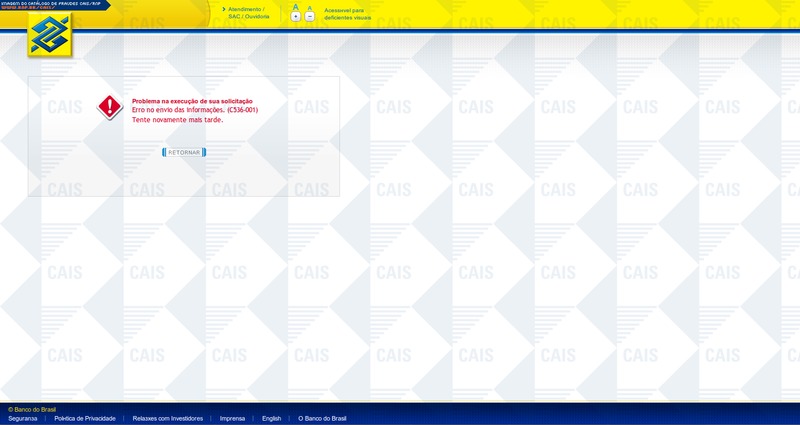Select Imprensa in the footer
Viewport: 800px width, 425px height.
point(232,418)
